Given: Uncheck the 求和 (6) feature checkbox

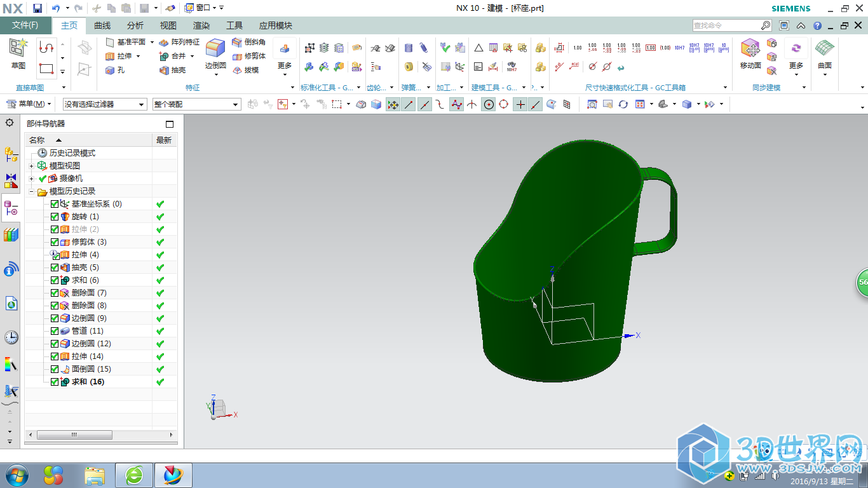Looking at the screenshot, I should click(x=54, y=280).
